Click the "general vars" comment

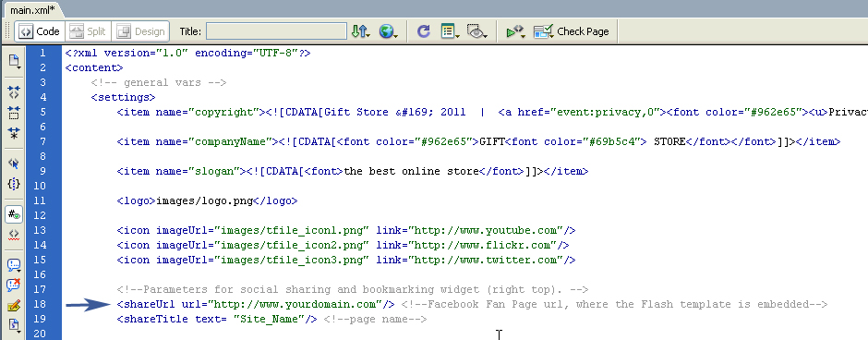click(x=159, y=83)
